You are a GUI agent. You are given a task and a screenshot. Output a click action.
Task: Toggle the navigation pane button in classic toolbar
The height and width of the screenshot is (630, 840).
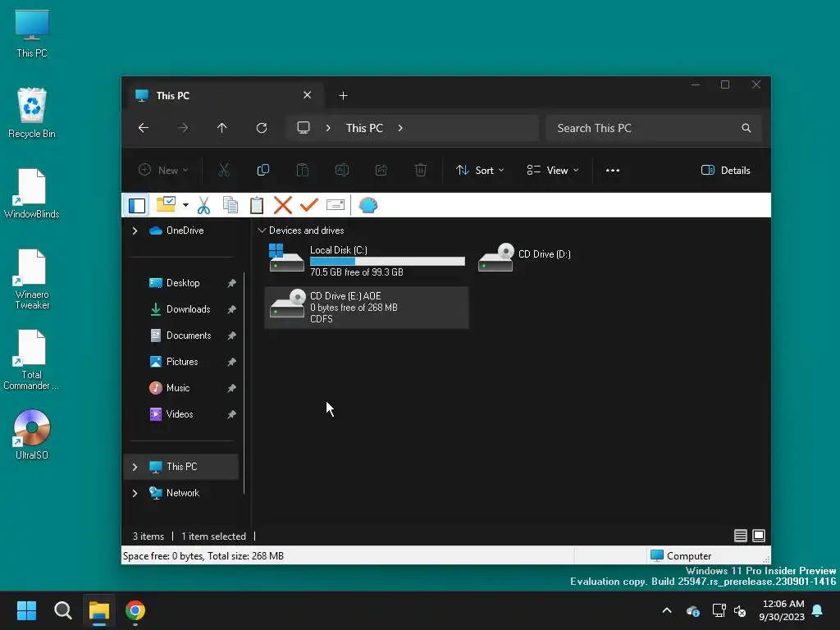point(137,205)
